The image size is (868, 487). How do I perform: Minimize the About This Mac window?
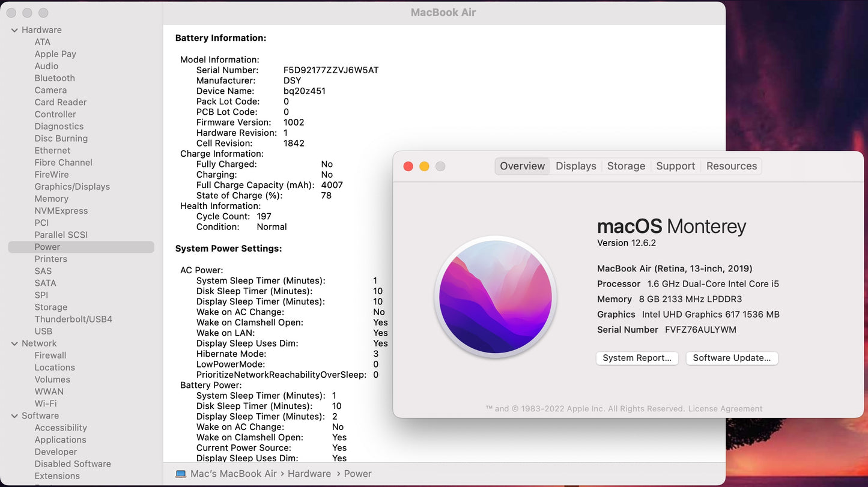pyautogui.click(x=424, y=166)
